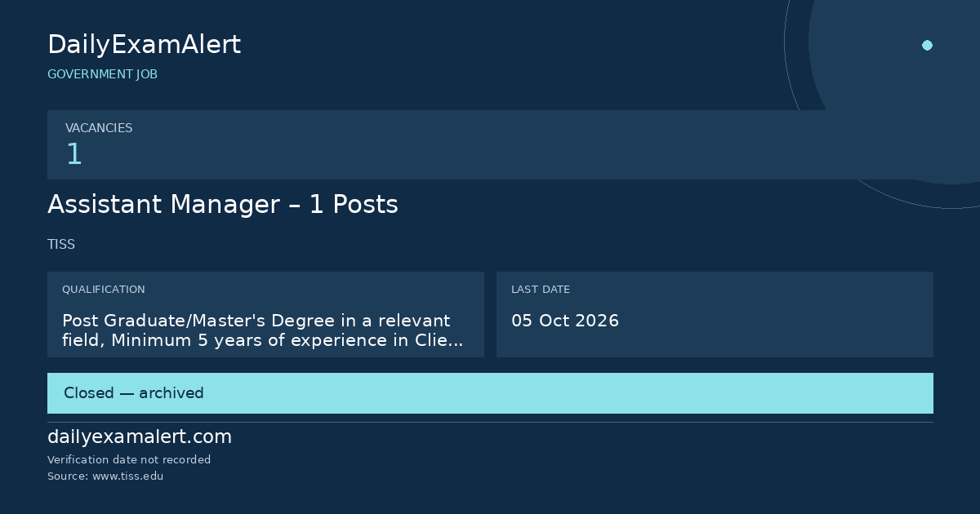
Task: Click the small cyan dot icon
Action: pos(927,45)
